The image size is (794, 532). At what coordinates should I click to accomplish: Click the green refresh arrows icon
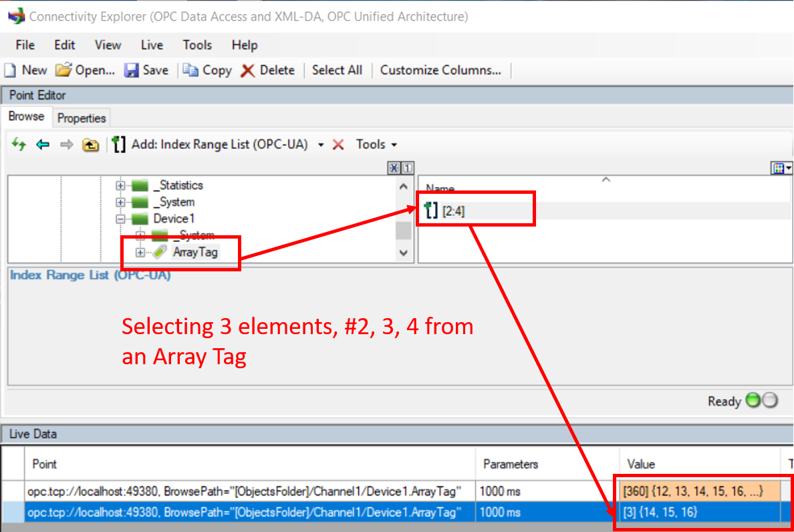pos(19,145)
